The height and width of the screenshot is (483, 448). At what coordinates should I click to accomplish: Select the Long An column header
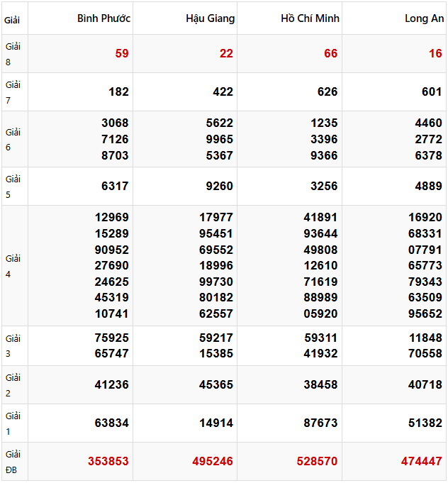click(423, 18)
